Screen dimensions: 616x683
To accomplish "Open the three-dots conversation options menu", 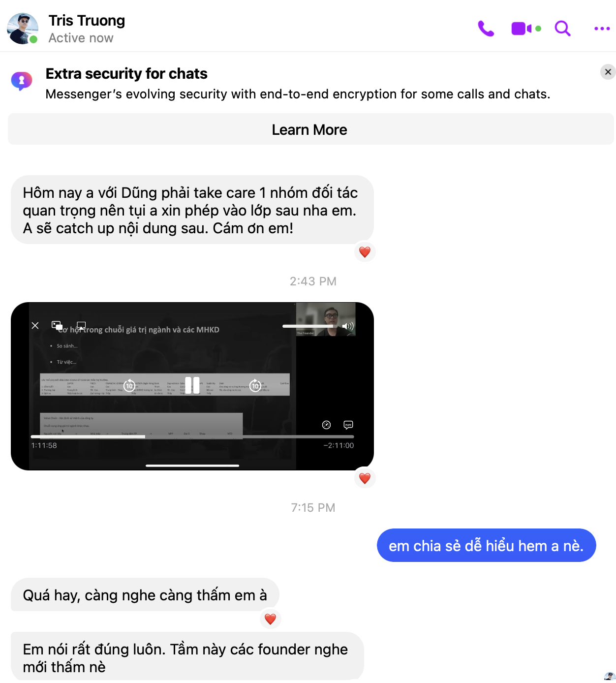I will pyautogui.click(x=602, y=29).
